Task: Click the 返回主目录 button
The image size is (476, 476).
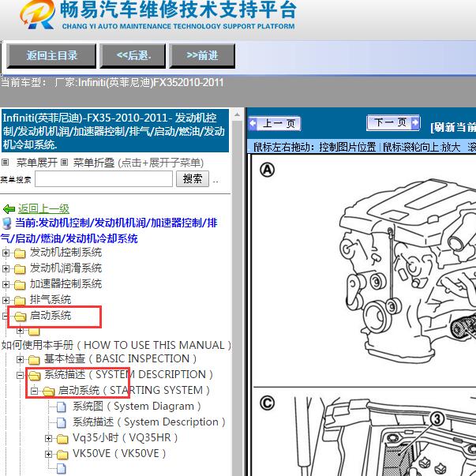Action: [x=51, y=55]
